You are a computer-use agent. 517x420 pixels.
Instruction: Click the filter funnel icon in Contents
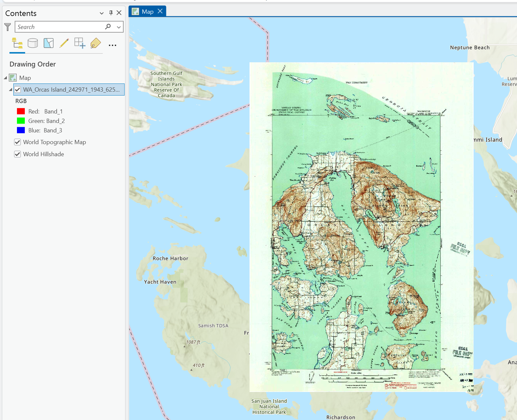8,27
